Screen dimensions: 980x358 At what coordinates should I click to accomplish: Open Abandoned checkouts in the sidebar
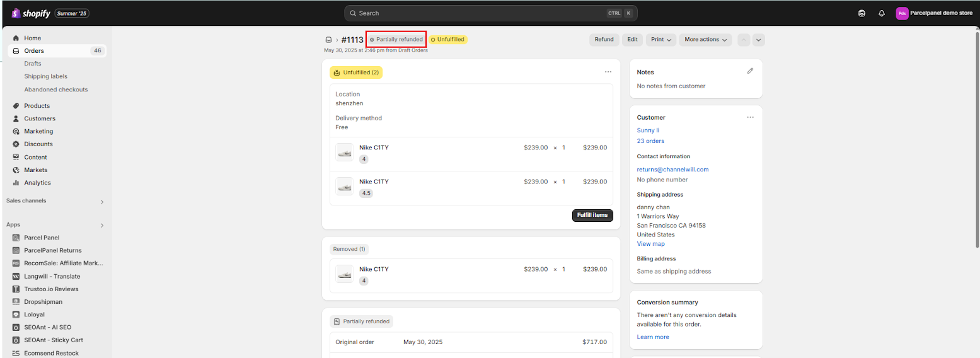point(56,89)
